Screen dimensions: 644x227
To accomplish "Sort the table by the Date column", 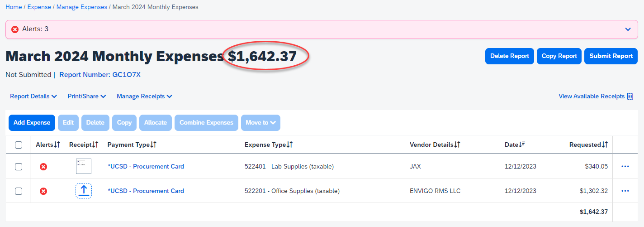I will tap(515, 145).
